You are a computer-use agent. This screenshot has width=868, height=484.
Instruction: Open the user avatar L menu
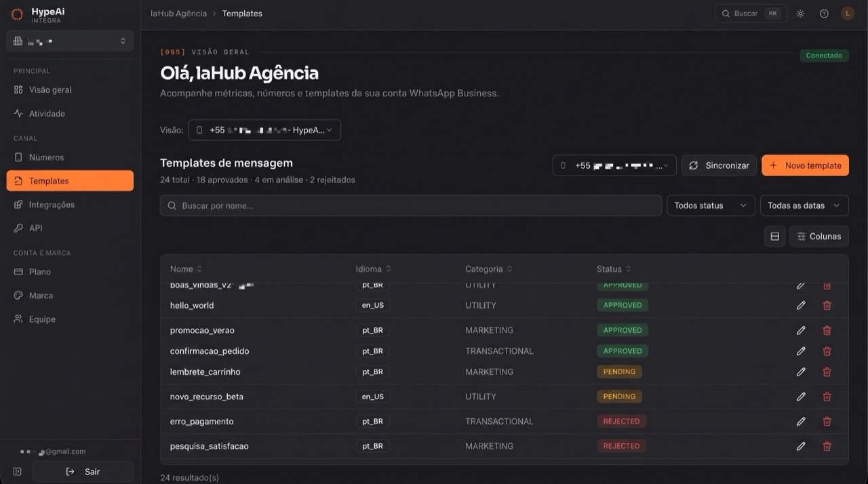[848, 14]
